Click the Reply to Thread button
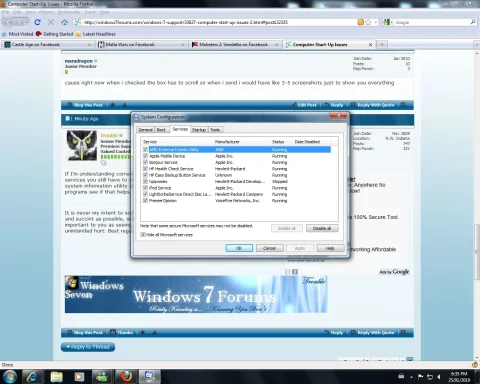480x384 pixels. click(88, 347)
